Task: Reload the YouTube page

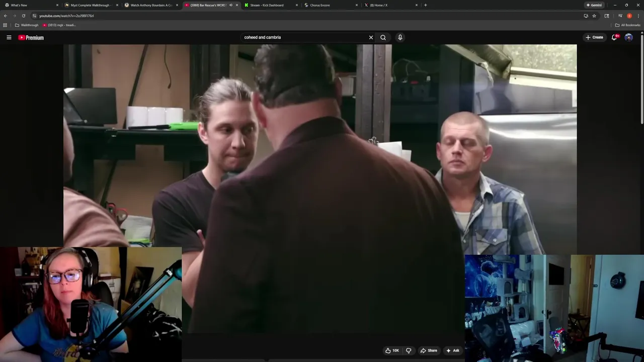Action: (x=23, y=16)
